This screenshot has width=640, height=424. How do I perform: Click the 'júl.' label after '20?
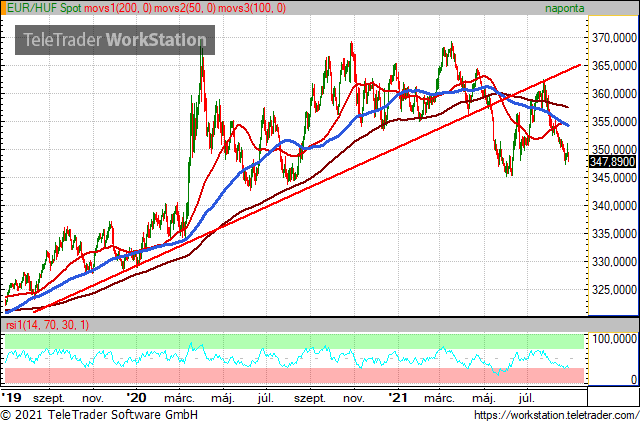(266, 398)
